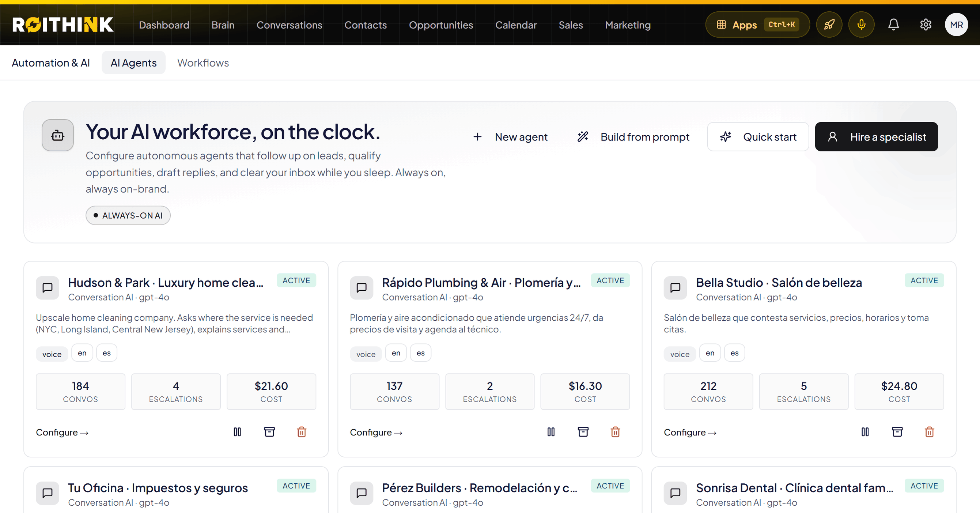This screenshot has height=513, width=980.
Task: Click chat icon on Tu Oficina card
Action: point(48,493)
